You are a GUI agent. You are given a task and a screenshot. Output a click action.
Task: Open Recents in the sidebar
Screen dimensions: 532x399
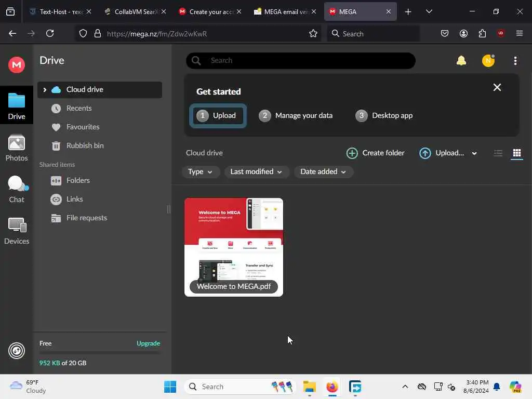(79, 108)
